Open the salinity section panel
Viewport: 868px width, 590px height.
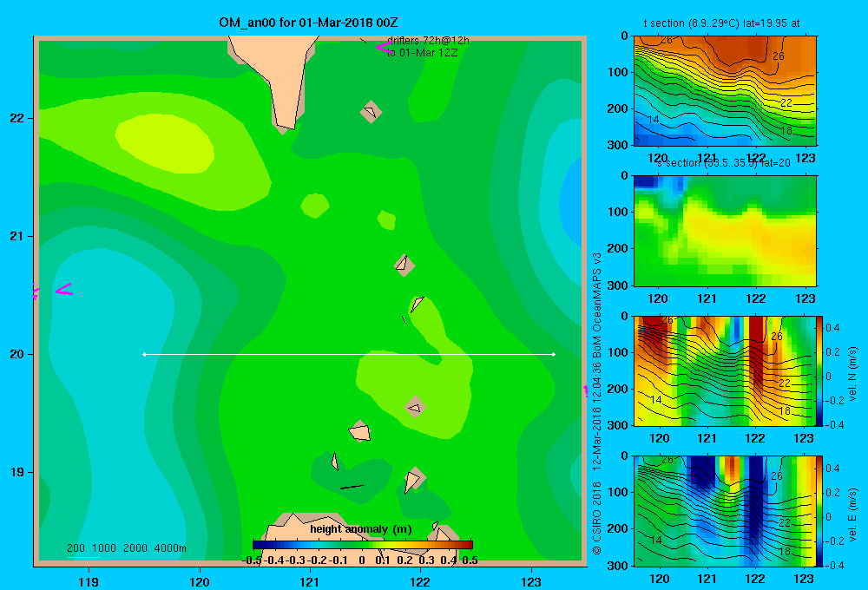click(725, 231)
